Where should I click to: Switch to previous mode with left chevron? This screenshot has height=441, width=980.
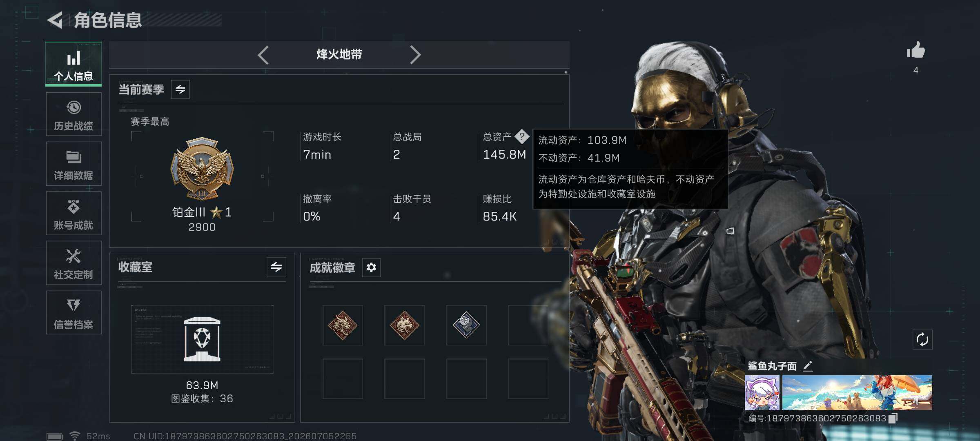click(263, 55)
